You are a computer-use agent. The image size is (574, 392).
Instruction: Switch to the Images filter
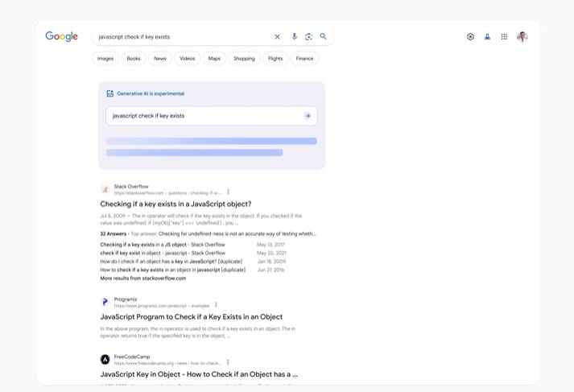105,59
